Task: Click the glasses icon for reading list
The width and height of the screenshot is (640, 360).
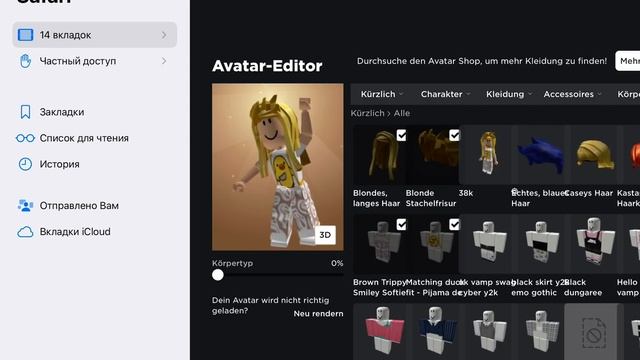Action: (25, 138)
